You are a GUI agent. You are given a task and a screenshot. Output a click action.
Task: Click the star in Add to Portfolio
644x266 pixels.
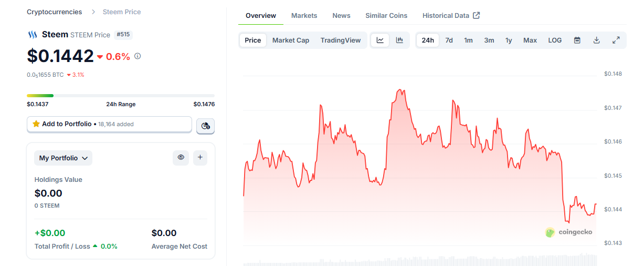click(36, 124)
